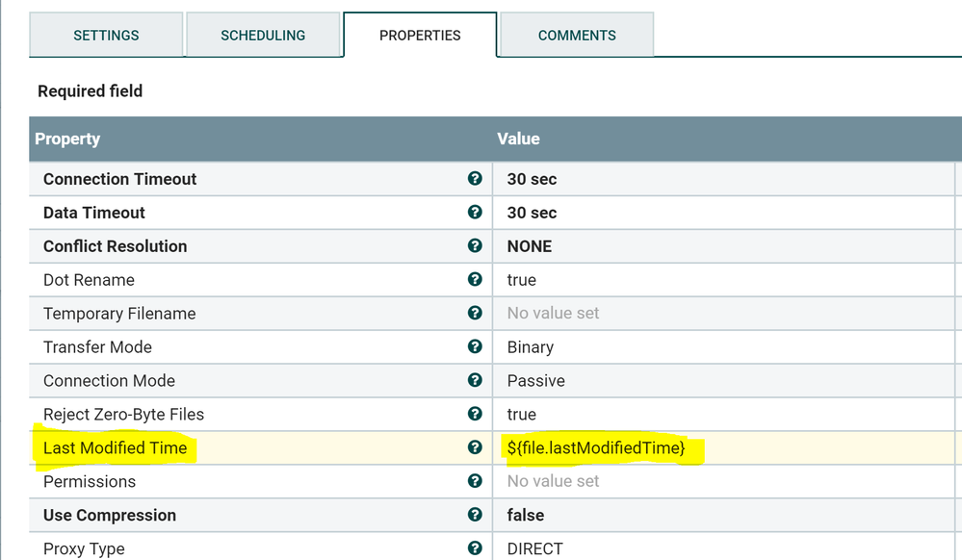
Task: Change the Connection Mode value Passive
Action: [535, 381]
